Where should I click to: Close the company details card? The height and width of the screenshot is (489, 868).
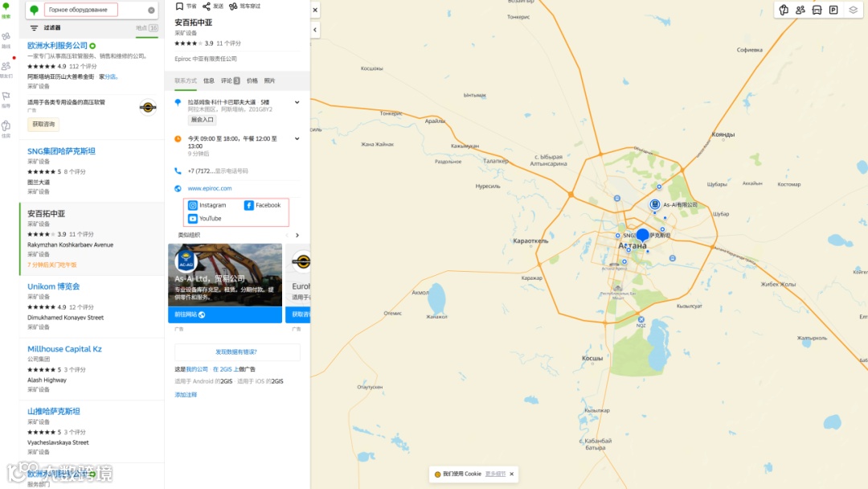click(x=315, y=10)
